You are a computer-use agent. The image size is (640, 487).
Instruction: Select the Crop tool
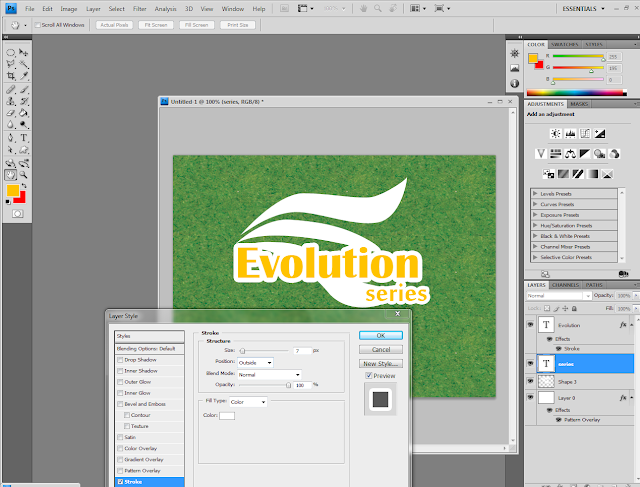[x=11, y=76]
